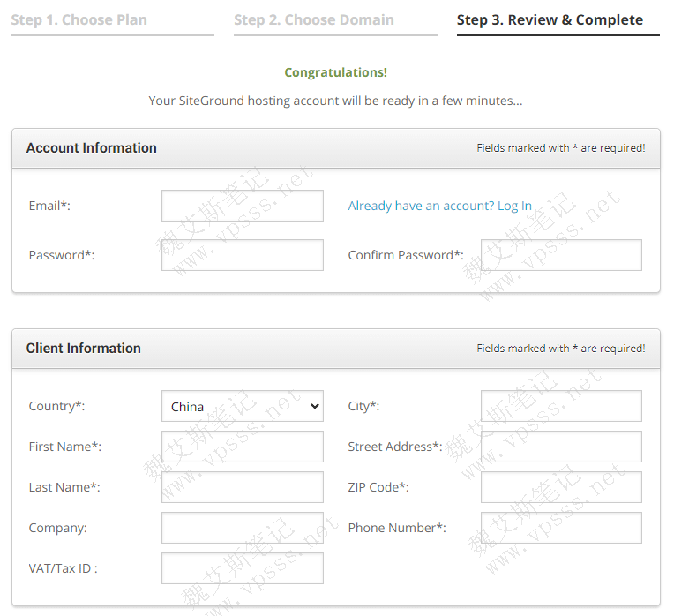674x616 pixels.
Task: Click the Account Information section header
Action: pos(92,148)
